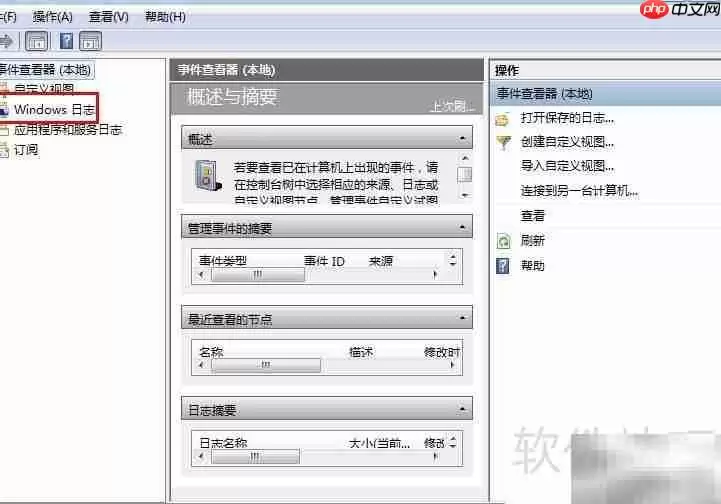The width and height of the screenshot is (721, 504).
Task: Click right scroll arrow in 管理事件的摘要 list
Action: pos(435,275)
